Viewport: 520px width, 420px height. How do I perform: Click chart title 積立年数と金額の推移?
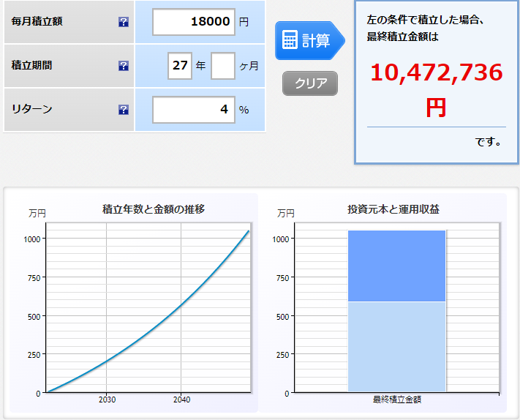[x=154, y=209]
